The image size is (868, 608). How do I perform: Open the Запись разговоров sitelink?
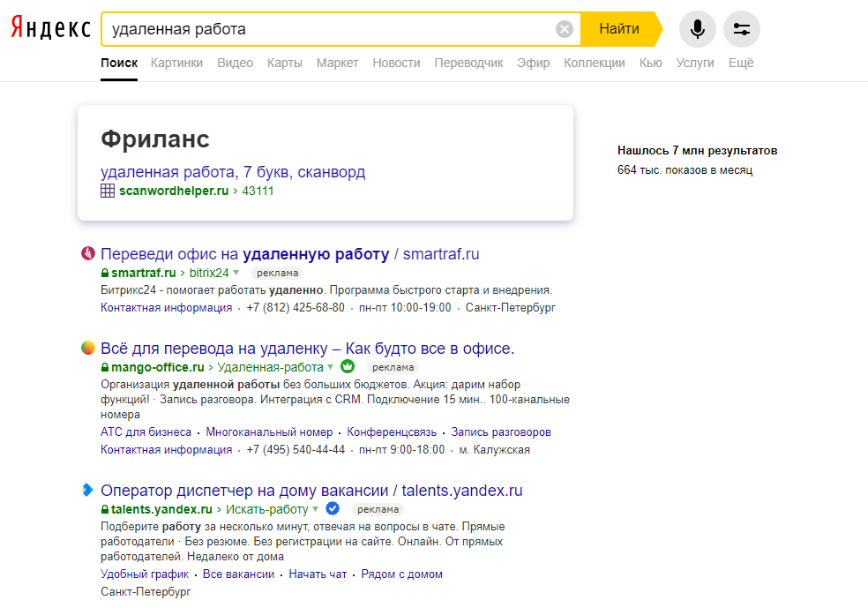coord(501,432)
